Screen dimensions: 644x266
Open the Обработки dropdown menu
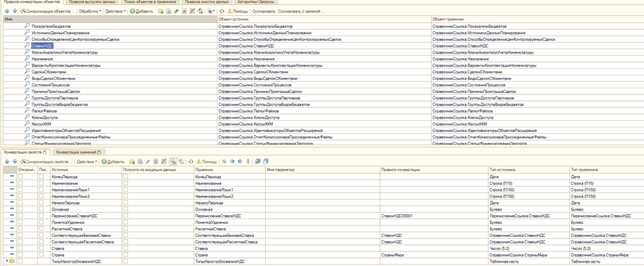[88, 12]
